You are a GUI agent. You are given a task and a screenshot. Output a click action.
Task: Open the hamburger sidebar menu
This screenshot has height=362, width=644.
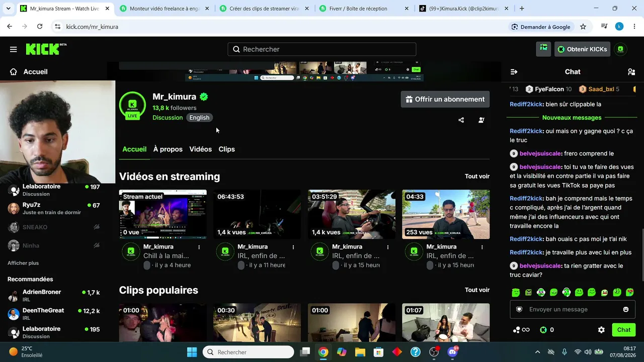coord(13,49)
